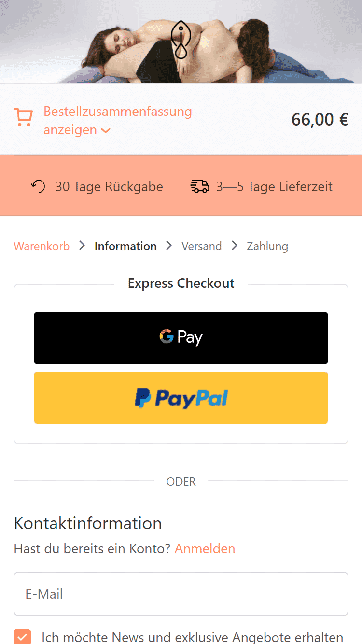This screenshot has width=362, height=644.
Task: Expand the Bestellzusammenfassung anzeigen chevron
Action: coord(105,130)
